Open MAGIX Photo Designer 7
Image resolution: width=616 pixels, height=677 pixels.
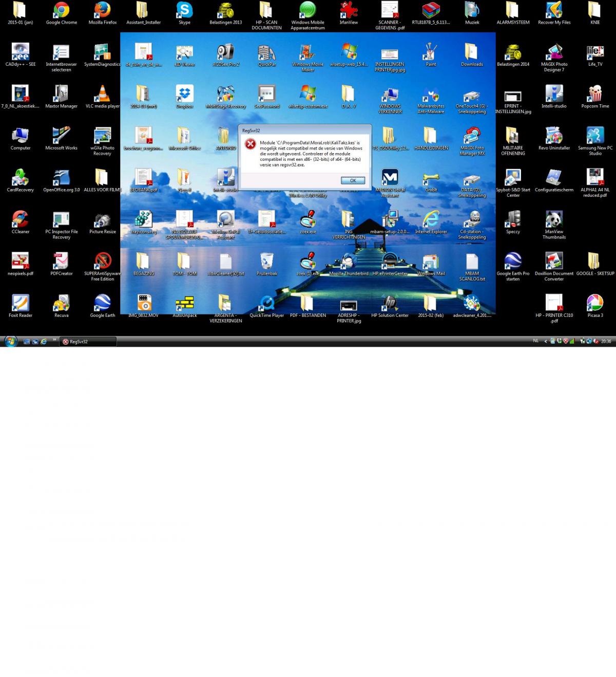point(554,58)
